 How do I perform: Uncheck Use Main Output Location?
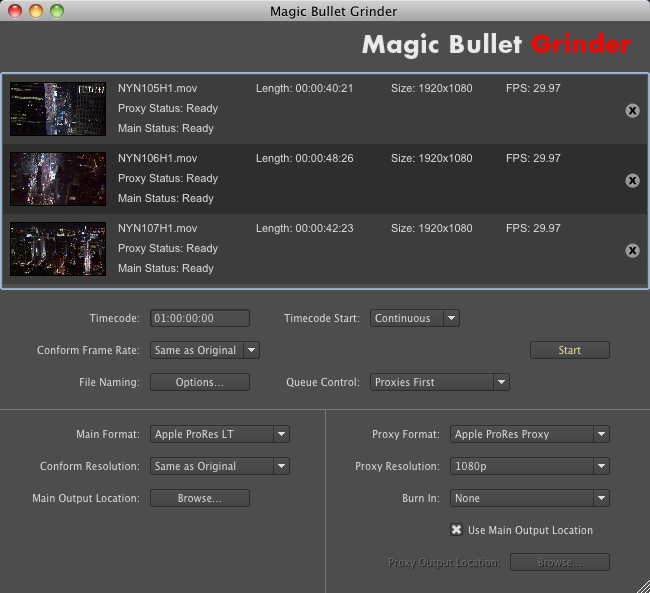click(x=456, y=530)
